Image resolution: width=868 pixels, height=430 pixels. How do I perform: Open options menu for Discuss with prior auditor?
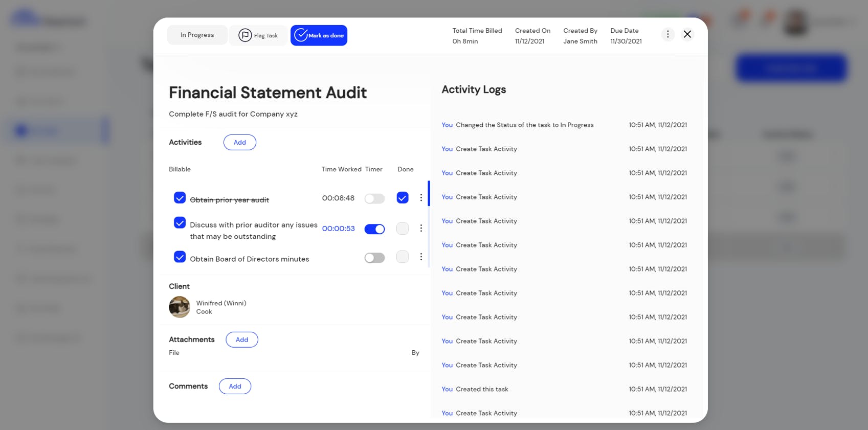click(x=421, y=229)
